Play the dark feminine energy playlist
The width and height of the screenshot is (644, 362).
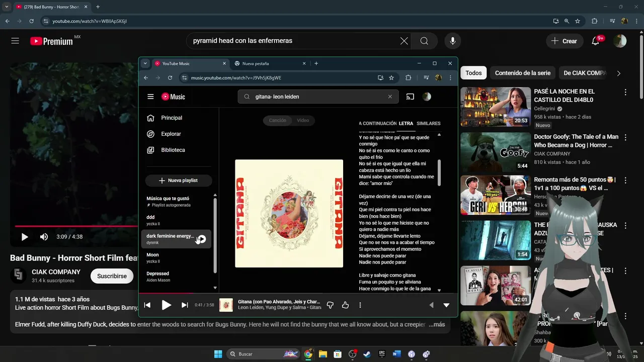coord(201,239)
